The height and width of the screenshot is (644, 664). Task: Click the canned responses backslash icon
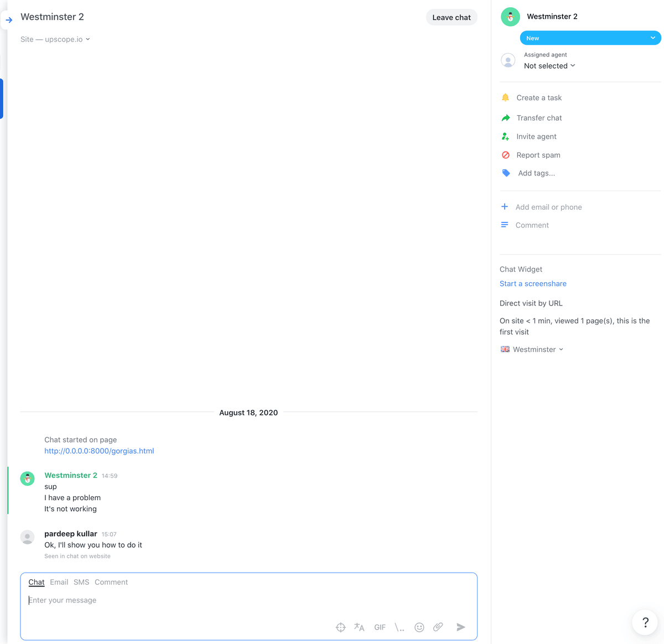[400, 627]
